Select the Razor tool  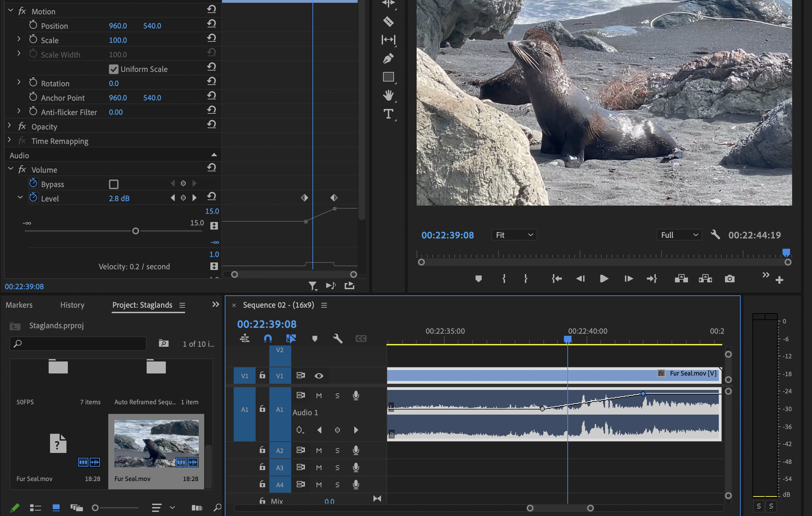pyautogui.click(x=388, y=22)
